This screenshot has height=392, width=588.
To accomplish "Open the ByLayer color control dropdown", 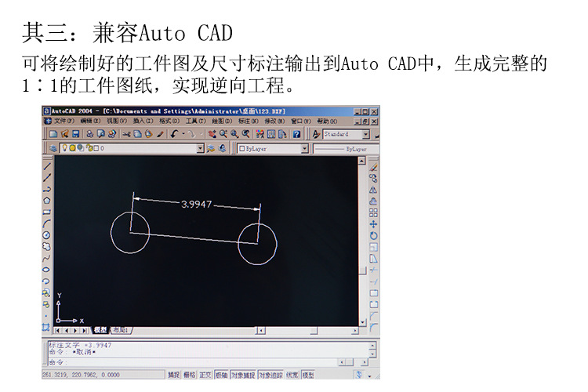I will click(304, 149).
